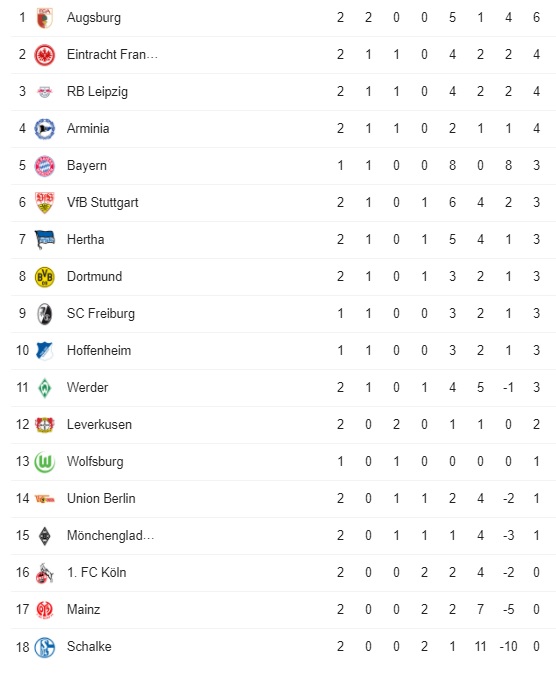The height and width of the screenshot is (682, 556).
Task: Click the Leverkusen team name
Action: pyautogui.click(x=99, y=425)
